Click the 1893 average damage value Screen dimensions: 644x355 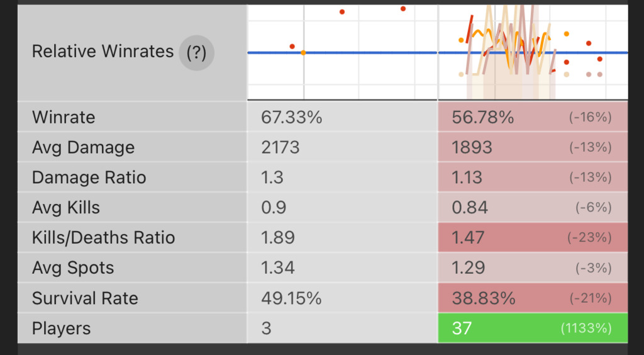[x=472, y=147]
